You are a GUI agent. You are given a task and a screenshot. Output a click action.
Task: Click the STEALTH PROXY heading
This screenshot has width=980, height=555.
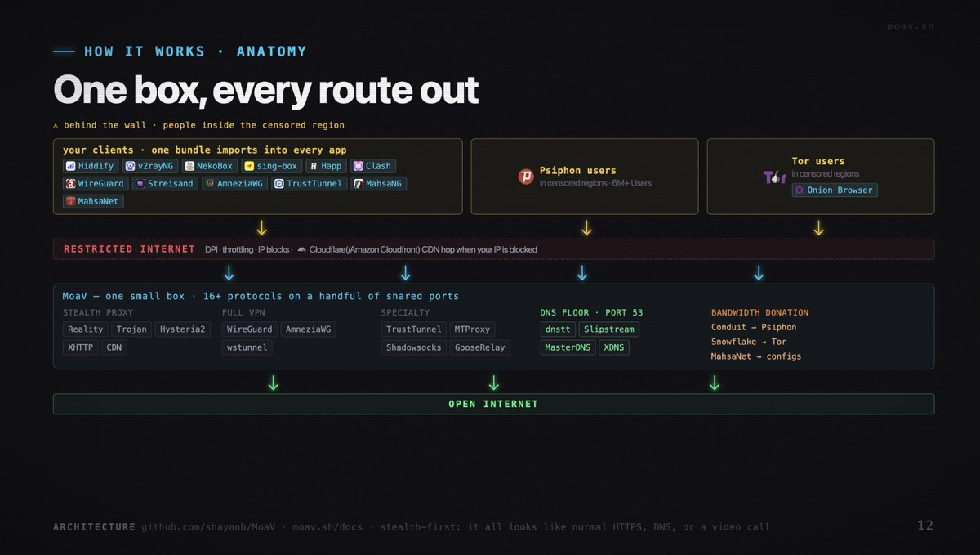coord(98,312)
